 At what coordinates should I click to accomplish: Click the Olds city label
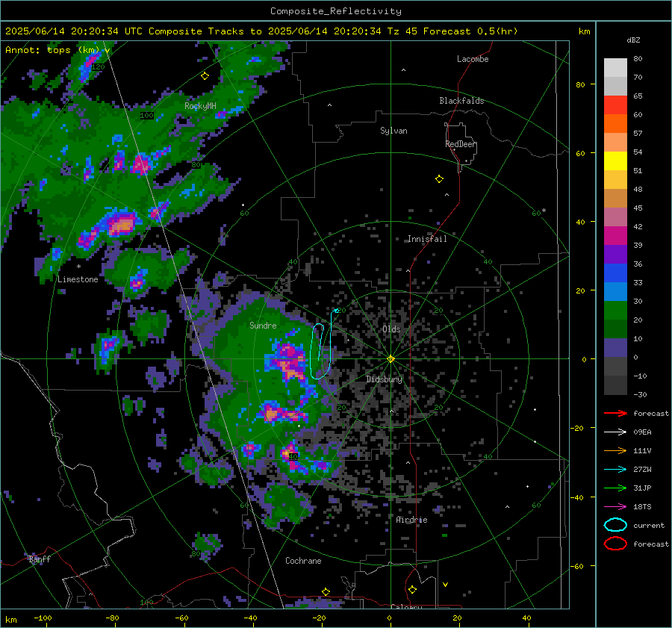(391, 329)
